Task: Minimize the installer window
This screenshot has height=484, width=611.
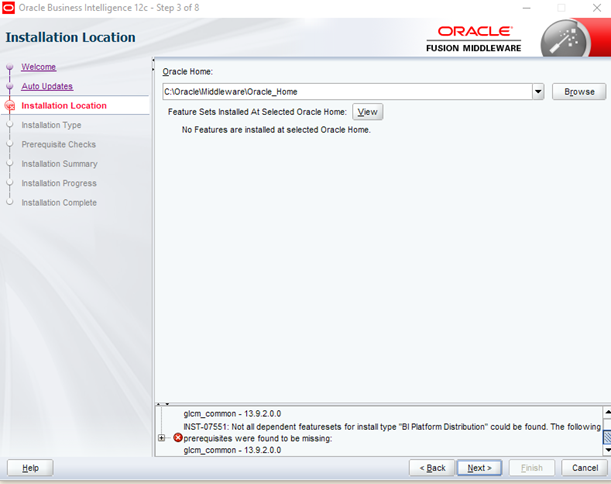Action: 526,8
